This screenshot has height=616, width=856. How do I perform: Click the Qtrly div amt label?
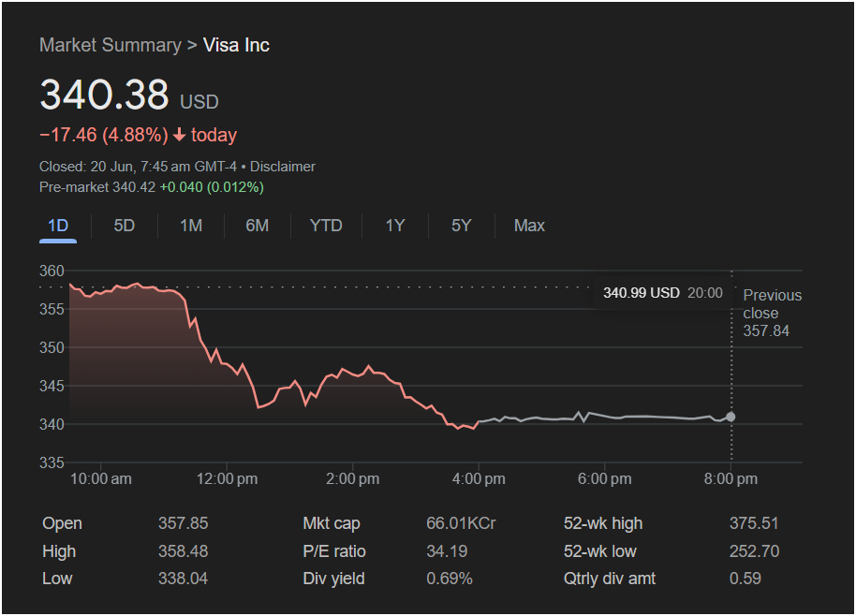point(610,579)
